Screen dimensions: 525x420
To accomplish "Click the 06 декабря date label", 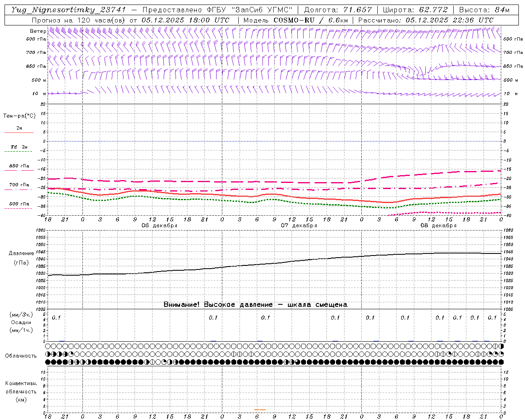I will [x=160, y=226].
